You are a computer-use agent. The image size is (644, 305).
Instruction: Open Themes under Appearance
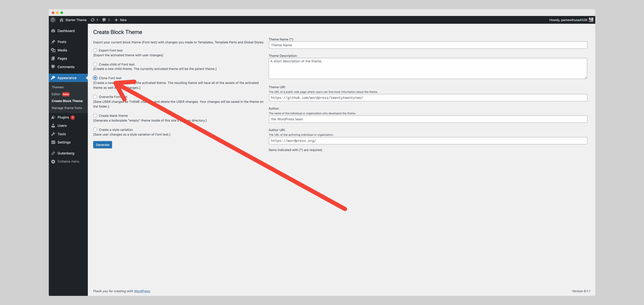[x=58, y=87]
